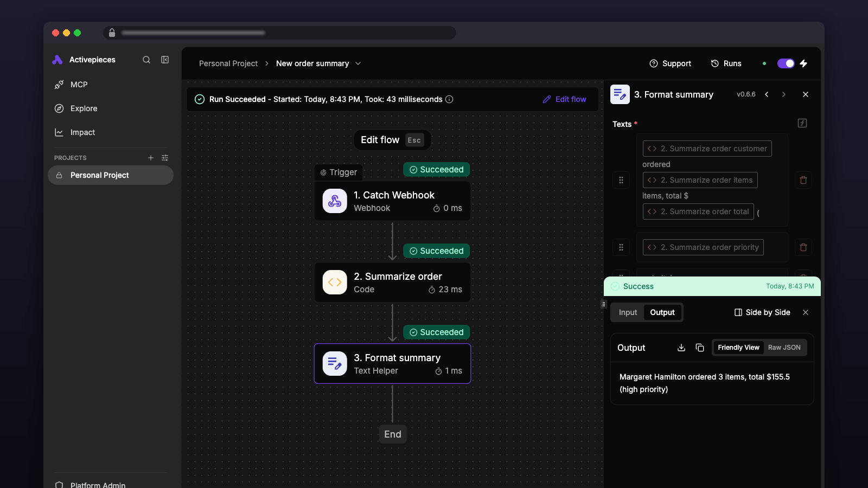Collapse the sidebar with panel icon
The image size is (868, 488).
tap(165, 60)
